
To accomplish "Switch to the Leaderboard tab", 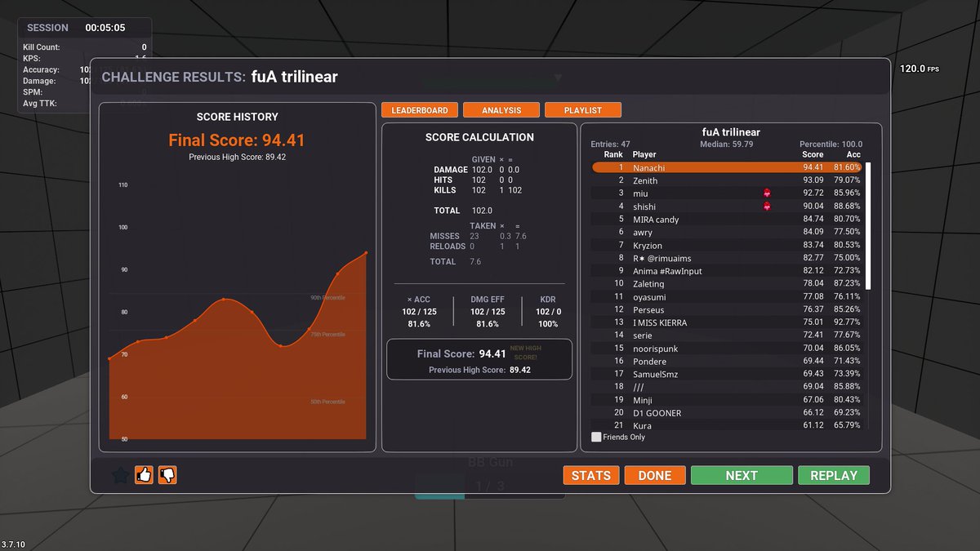I will click(419, 110).
